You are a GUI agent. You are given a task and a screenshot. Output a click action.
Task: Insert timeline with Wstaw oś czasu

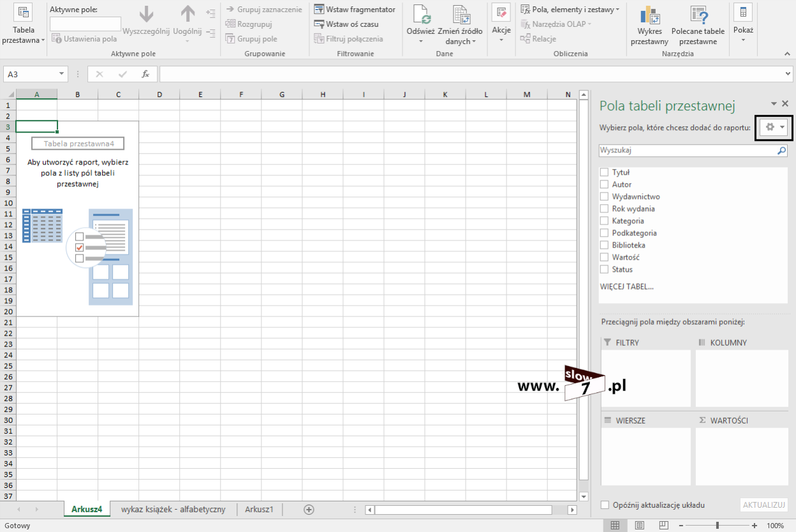(346, 24)
